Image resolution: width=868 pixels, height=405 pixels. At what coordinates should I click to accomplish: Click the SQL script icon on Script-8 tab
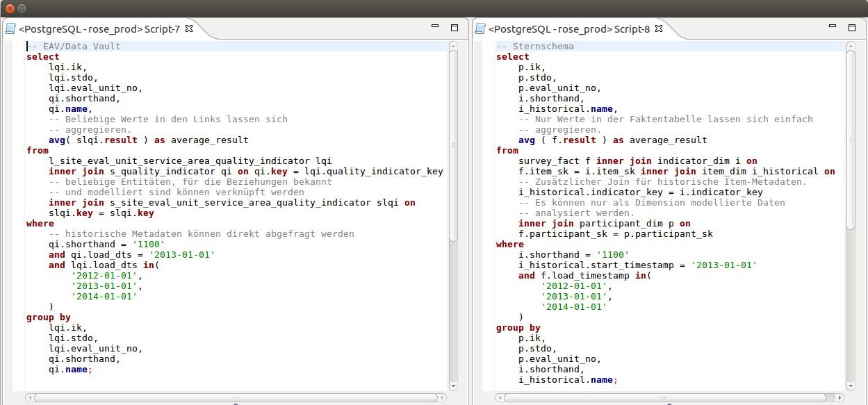tap(480, 29)
